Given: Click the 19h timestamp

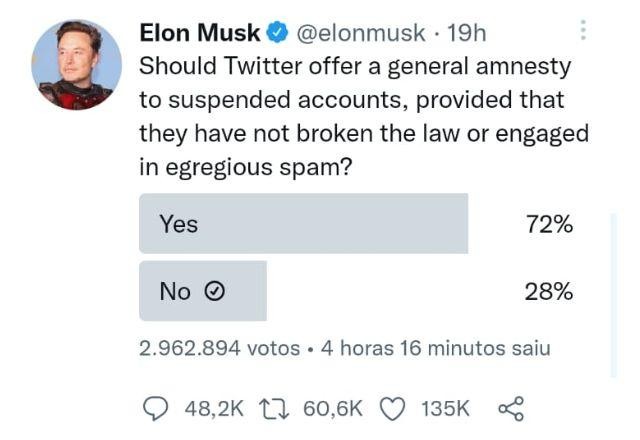Looking at the screenshot, I should [466, 33].
